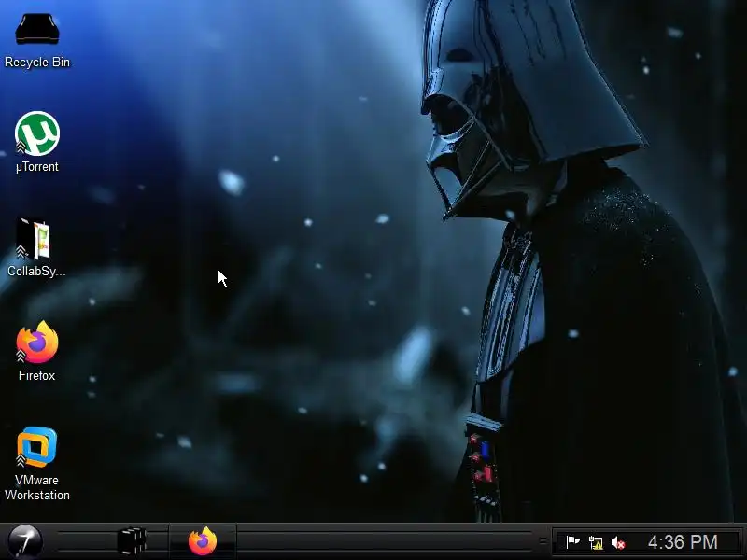Open the Recycle Bin desktop icon
The width and height of the screenshot is (747, 560).
[x=37, y=30]
